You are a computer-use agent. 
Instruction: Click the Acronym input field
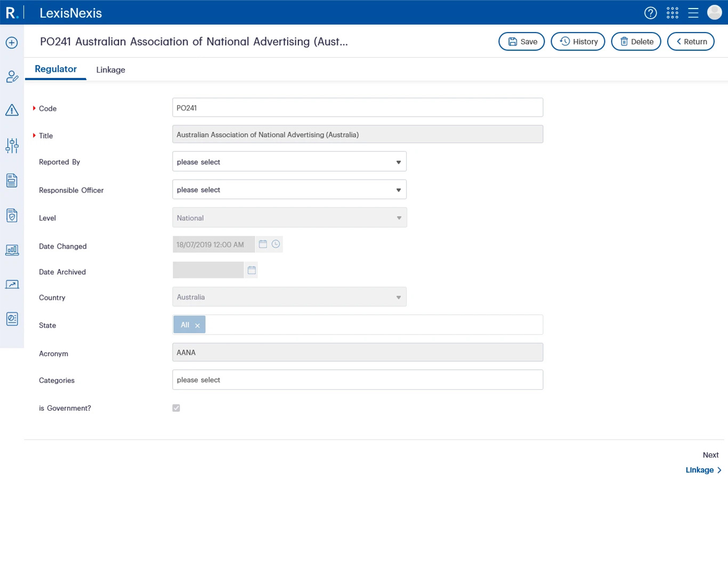tap(358, 353)
